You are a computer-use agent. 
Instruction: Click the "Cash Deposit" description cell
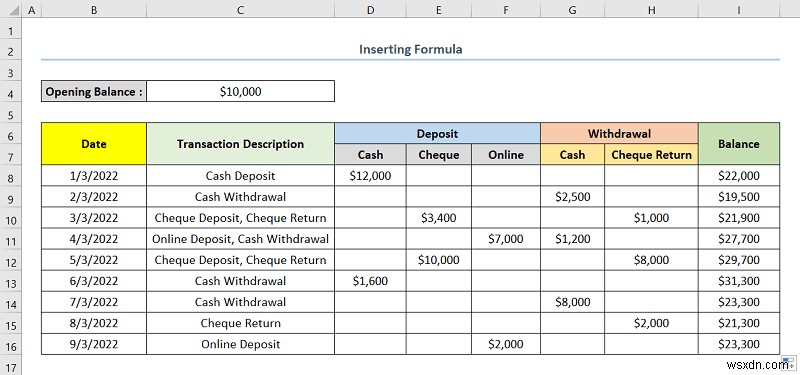[x=240, y=176]
